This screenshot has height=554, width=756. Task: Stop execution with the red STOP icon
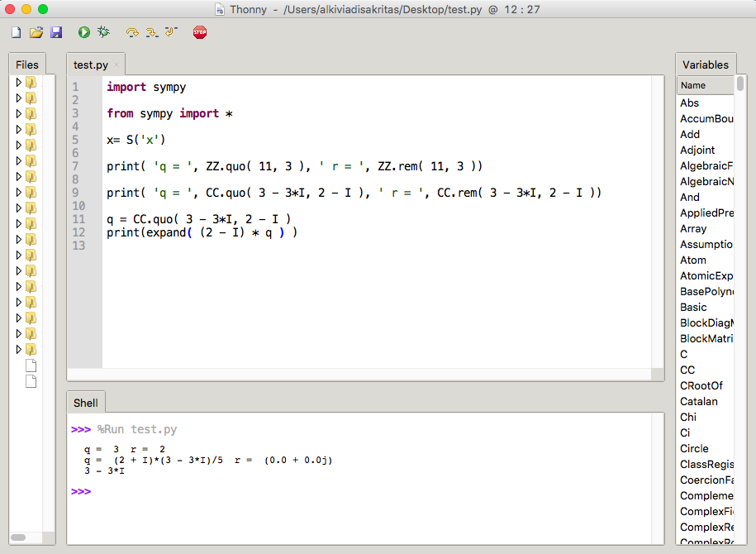point(200,32)
